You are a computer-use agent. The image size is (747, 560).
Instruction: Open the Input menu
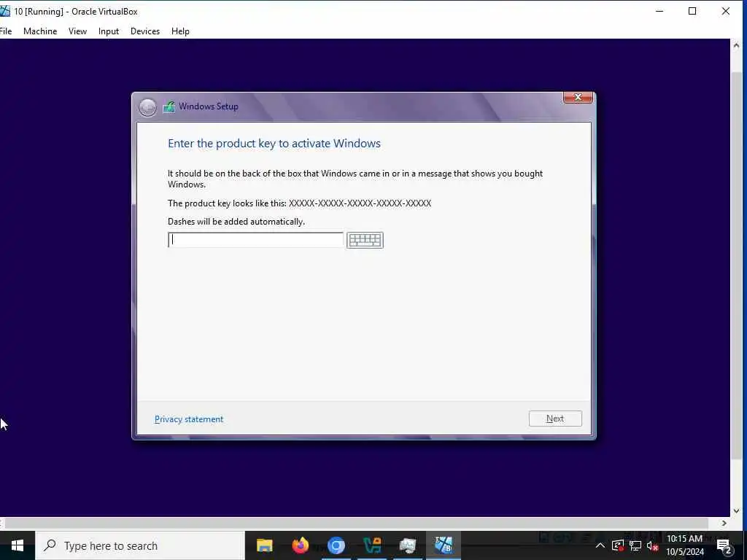click(109, 31)
